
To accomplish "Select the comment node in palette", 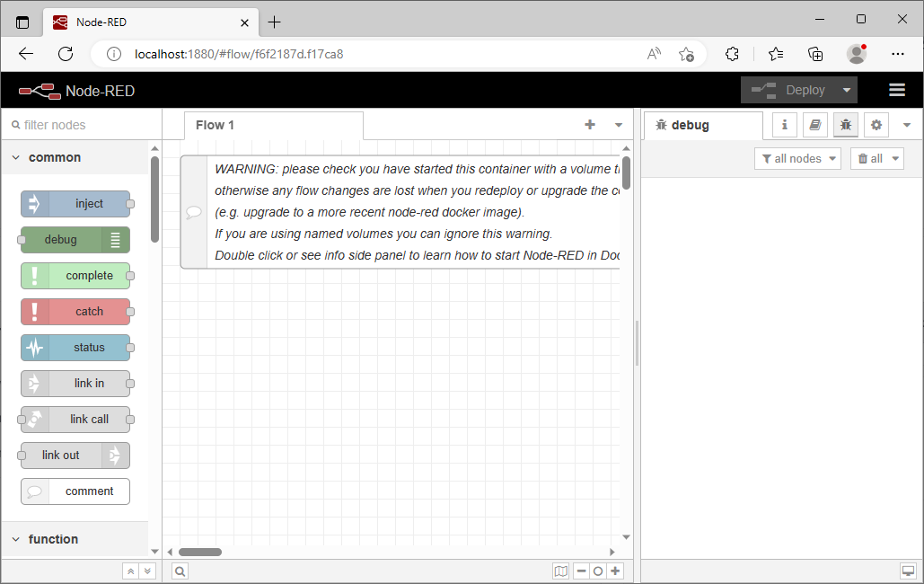I will 75,491.
